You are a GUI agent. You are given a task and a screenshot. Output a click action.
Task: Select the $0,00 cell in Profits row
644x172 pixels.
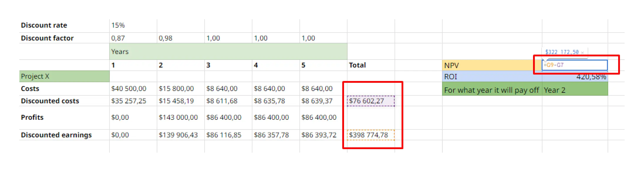click(x=133, y=118)
